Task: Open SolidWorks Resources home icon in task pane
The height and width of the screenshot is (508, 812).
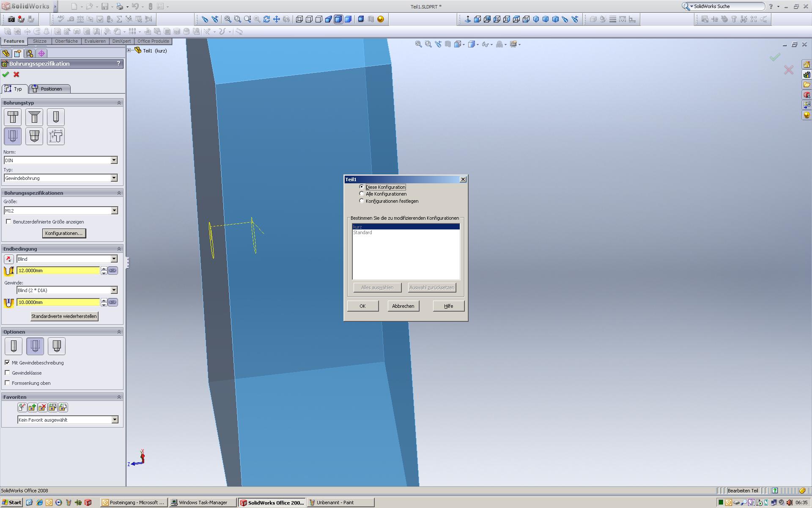Action: tap(807, 65)
